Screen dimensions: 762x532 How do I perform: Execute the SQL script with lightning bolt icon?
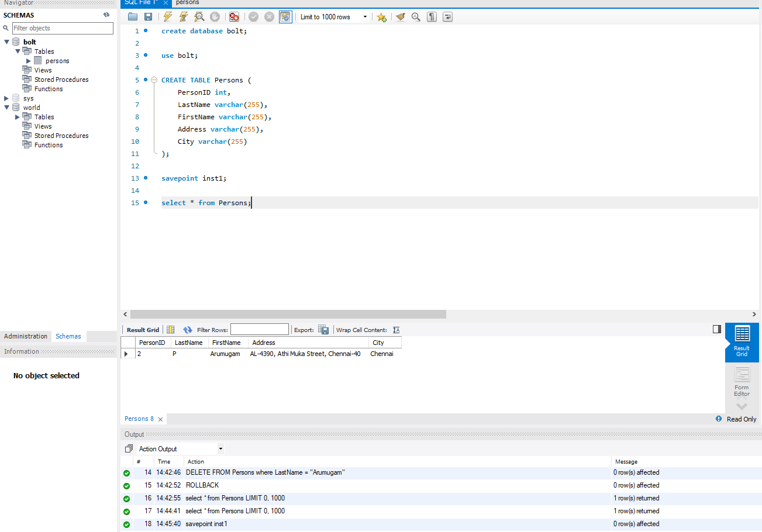coord(168,16)
